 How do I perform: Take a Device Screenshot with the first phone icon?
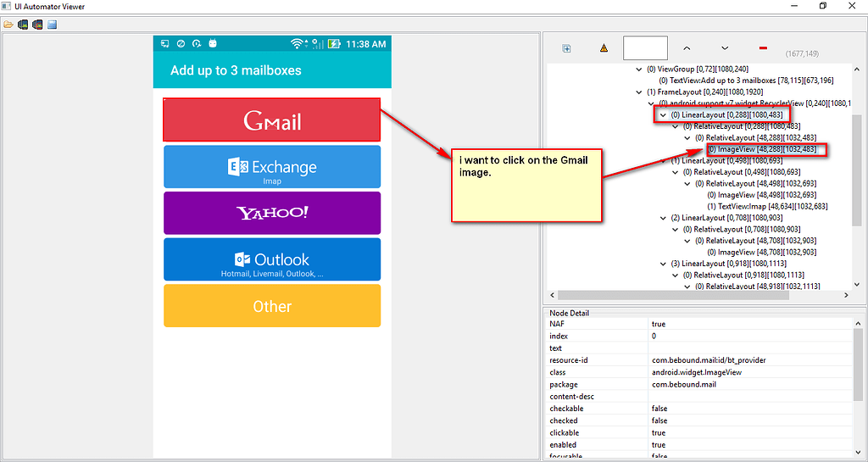[x=23, y=25]
